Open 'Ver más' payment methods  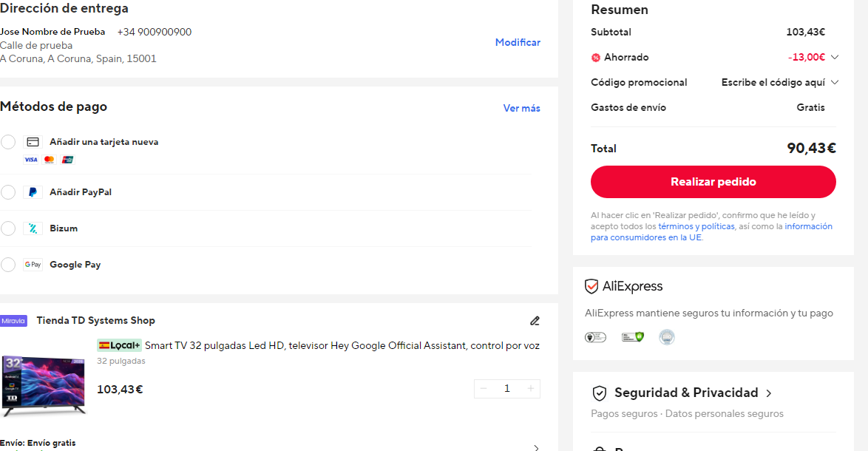521,108
